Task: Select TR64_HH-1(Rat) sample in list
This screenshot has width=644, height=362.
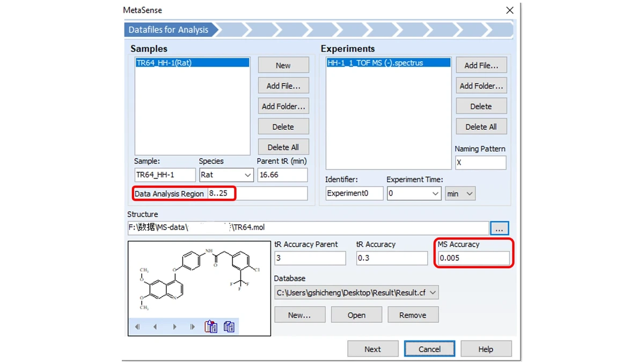Action: (x=192, y=63)
